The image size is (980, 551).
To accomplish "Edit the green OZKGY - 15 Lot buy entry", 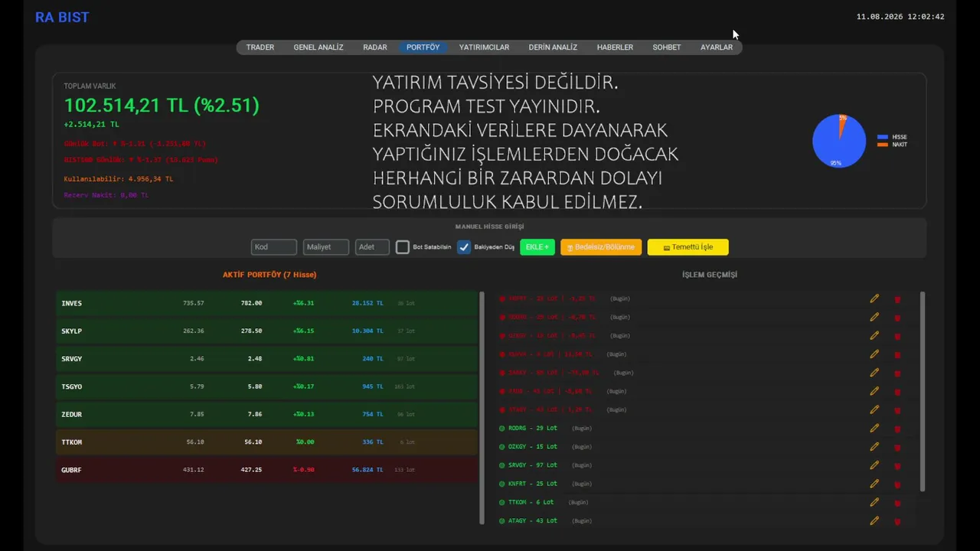I will 874,446.
